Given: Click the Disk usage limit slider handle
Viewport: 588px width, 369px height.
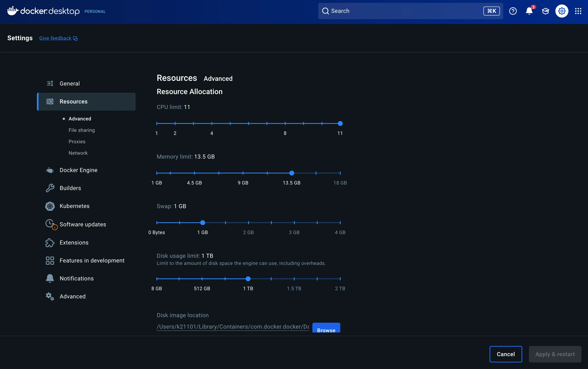Looking at the screenshot, I should tap(248, 279).
